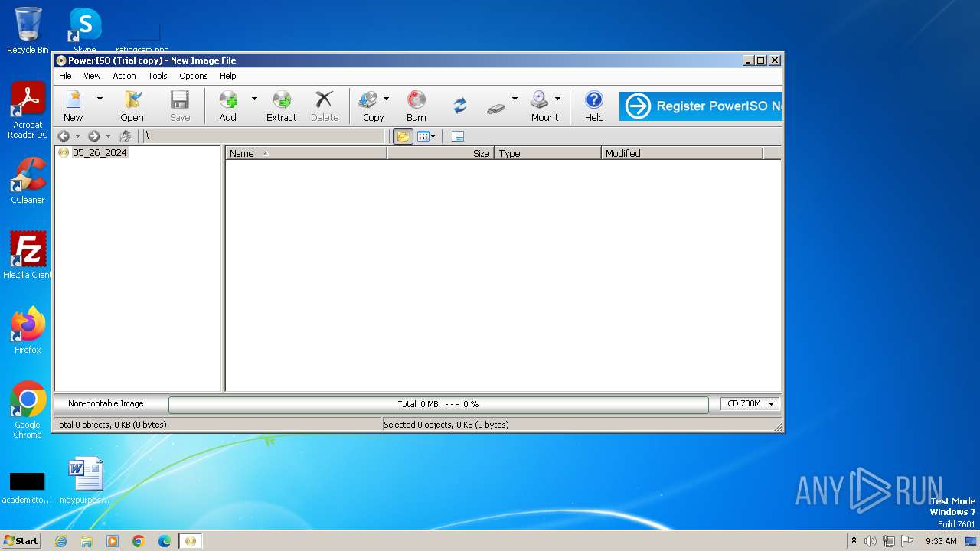Image resolution: width=980 pixels, height=551 pixels.
Task: Expand the Copy button dropdown arrow
Action: pos(386,99)
